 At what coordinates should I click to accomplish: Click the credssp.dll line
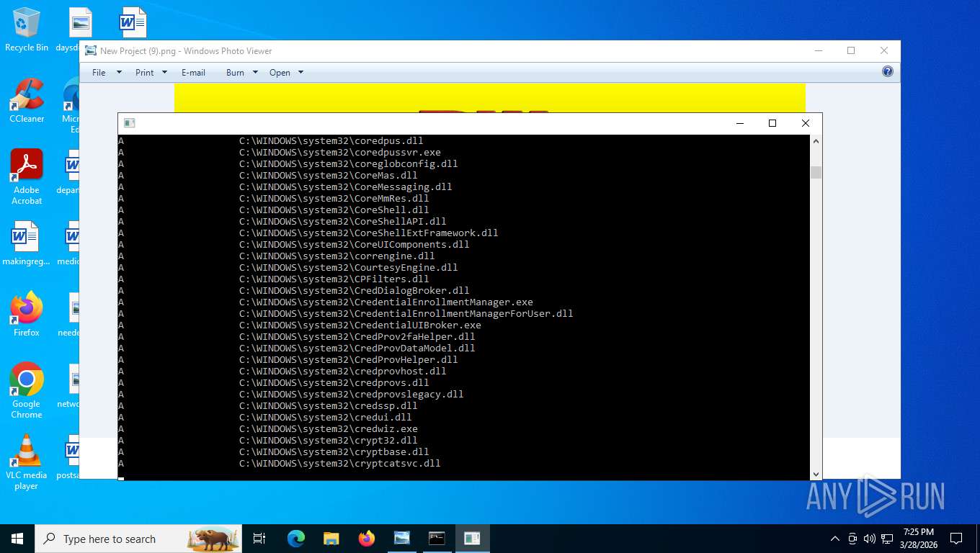(x=329, y=406)
